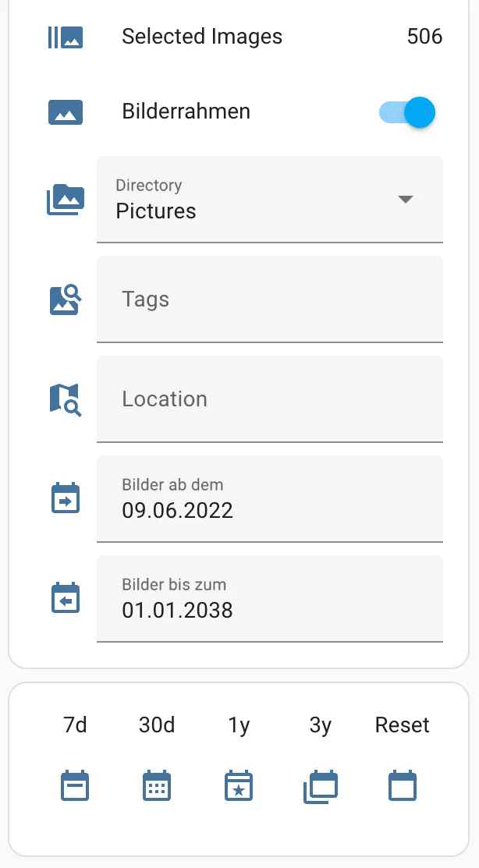Click the Bilderrahmen picture icon

click(66, 112)
